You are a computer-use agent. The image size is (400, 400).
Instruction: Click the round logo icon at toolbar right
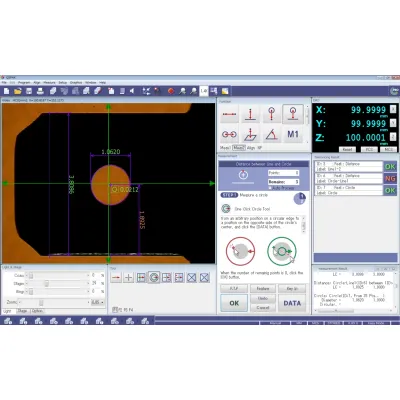[394, 91]
